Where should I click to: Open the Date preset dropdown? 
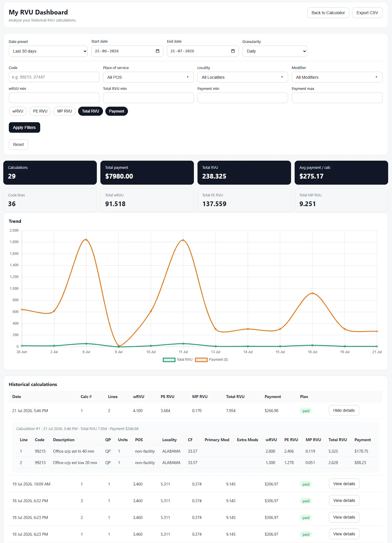(x=48, y=51)
